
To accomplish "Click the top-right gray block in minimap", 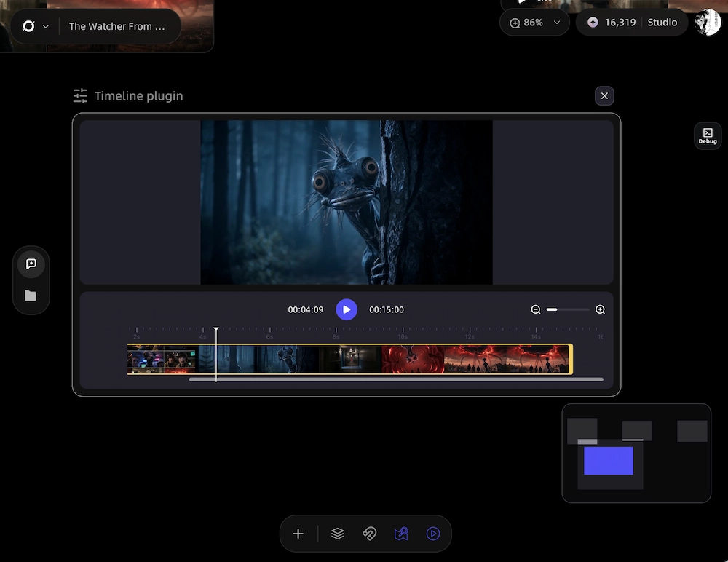I will [692, 431].
